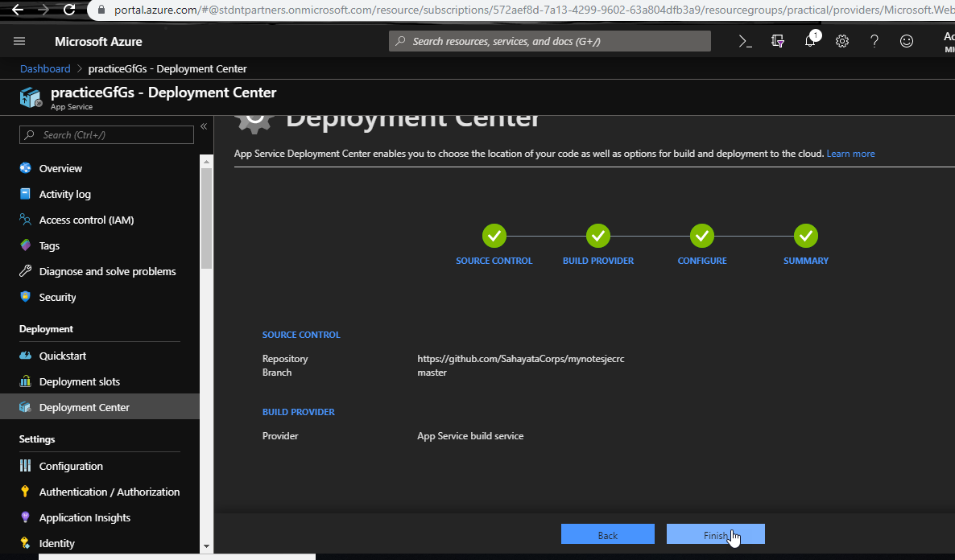955x560 pixels.
Task: Click the browser Forward arrow
Action: click(43, 10)
